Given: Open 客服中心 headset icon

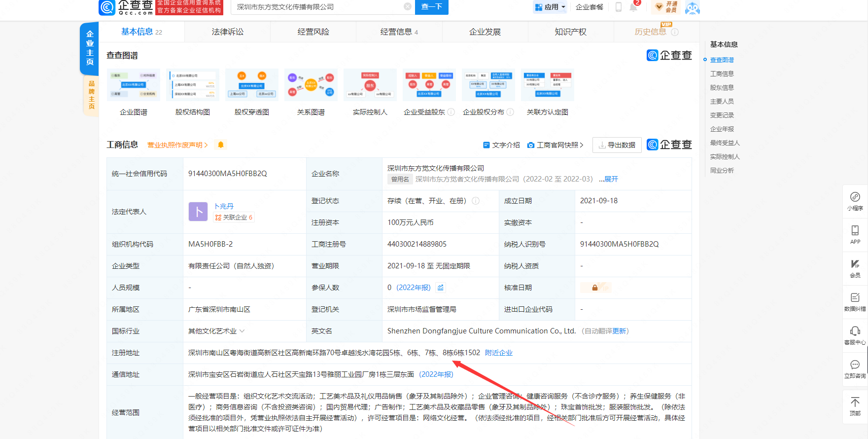Looking at the screenshot, I should 855,335.
